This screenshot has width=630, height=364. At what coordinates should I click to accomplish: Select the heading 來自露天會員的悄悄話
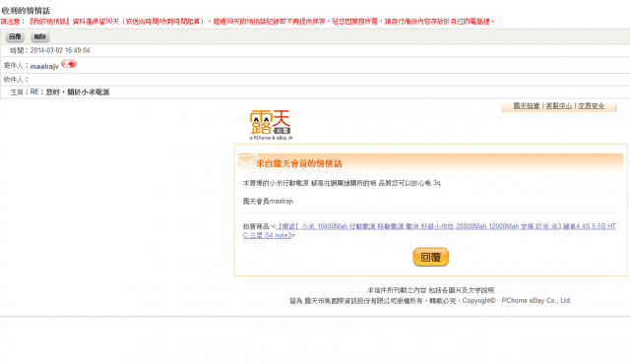pyautogui.click(x=299, y=163)
